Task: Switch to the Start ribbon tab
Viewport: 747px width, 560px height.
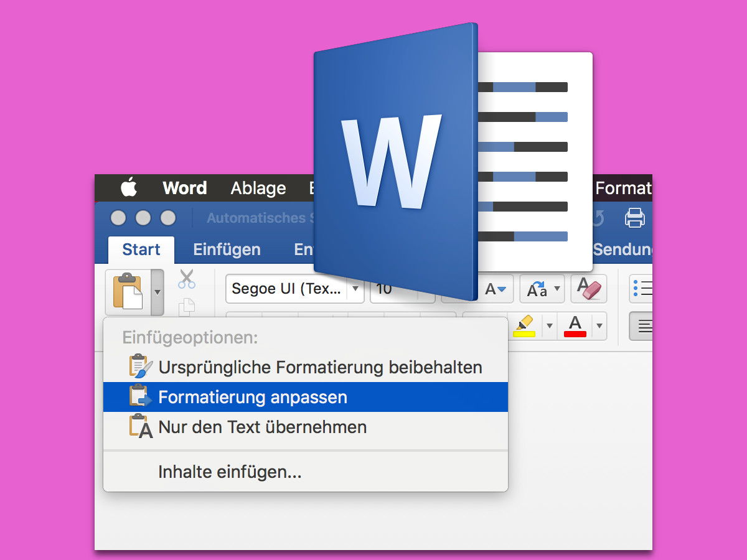Action: pos(141,250)
